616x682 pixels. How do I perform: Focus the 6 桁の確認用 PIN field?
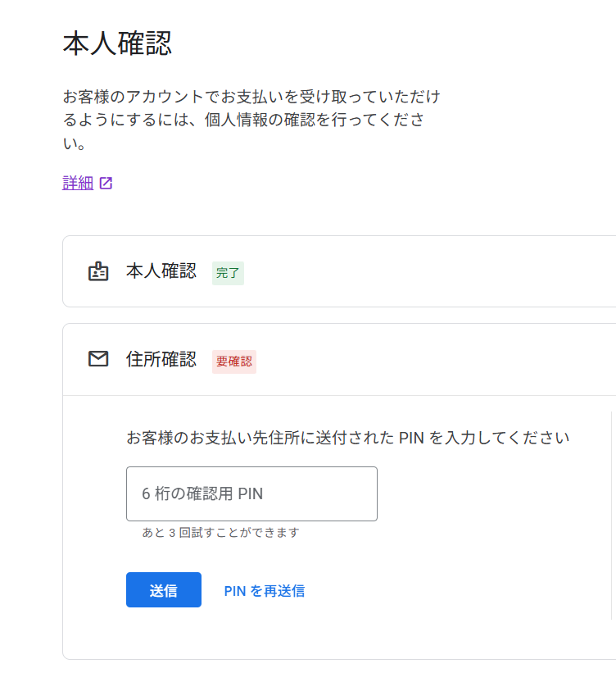point(251,493)
